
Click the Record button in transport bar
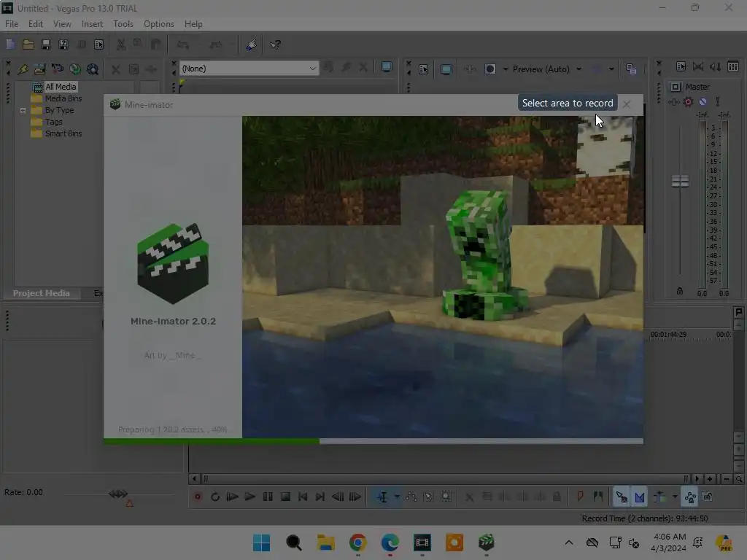(x=198, y=497)
